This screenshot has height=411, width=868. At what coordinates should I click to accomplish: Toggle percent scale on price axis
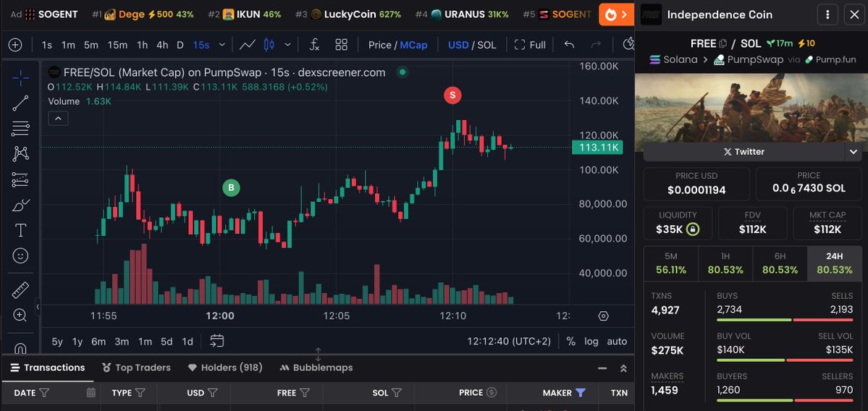click(x=570, y=342)
